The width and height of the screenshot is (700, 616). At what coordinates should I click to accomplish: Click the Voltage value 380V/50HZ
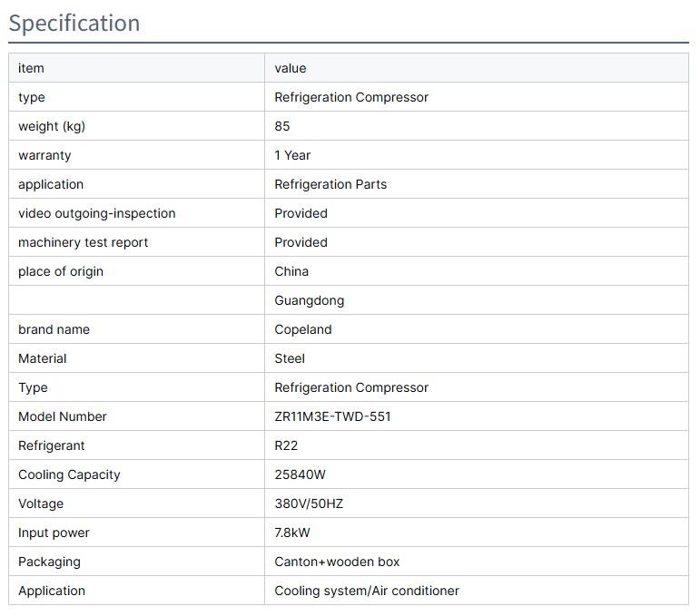click(309, 504)
